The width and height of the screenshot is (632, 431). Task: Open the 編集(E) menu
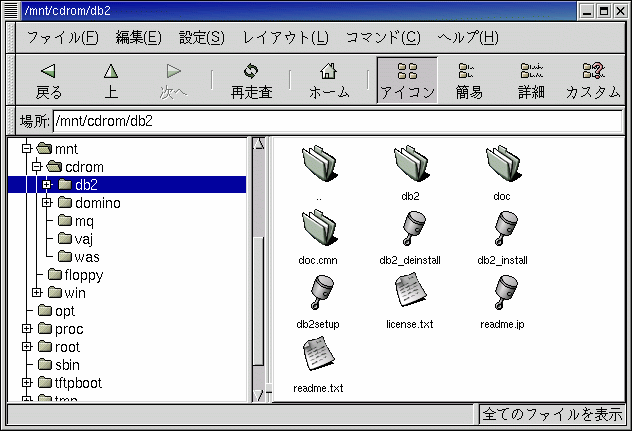pos(138,38)
